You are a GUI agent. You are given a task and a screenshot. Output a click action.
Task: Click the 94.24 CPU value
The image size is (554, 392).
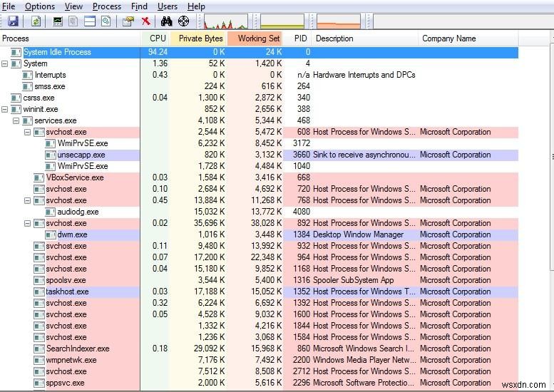[x=158, y=52]
